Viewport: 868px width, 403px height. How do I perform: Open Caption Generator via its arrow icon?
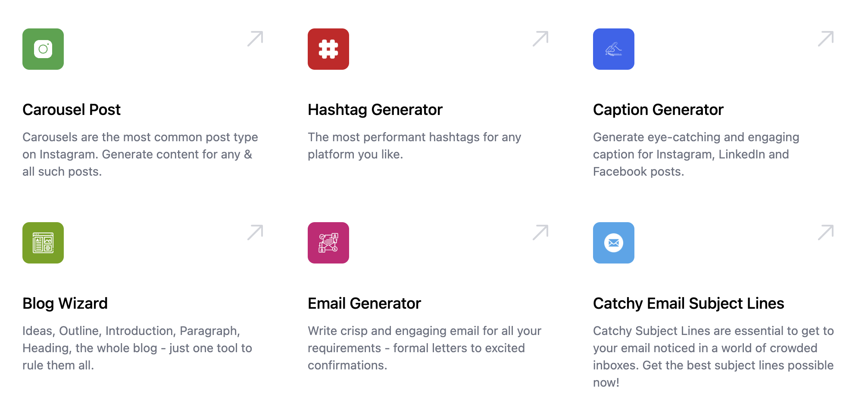point(826,39)
